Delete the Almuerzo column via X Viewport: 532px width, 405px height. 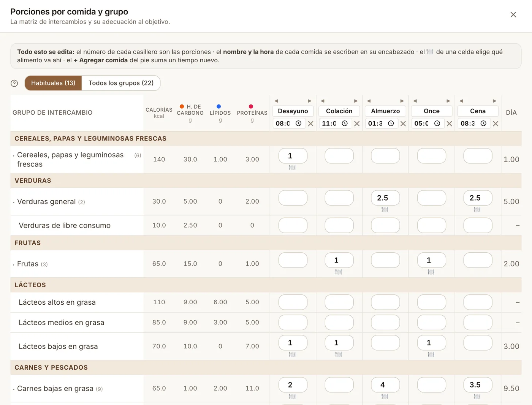click(403, 123)
